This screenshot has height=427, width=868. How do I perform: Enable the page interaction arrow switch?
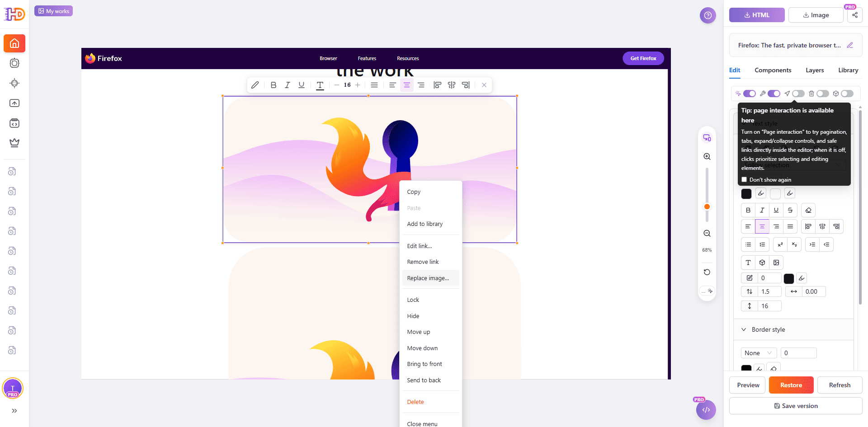tap(798, 94)
